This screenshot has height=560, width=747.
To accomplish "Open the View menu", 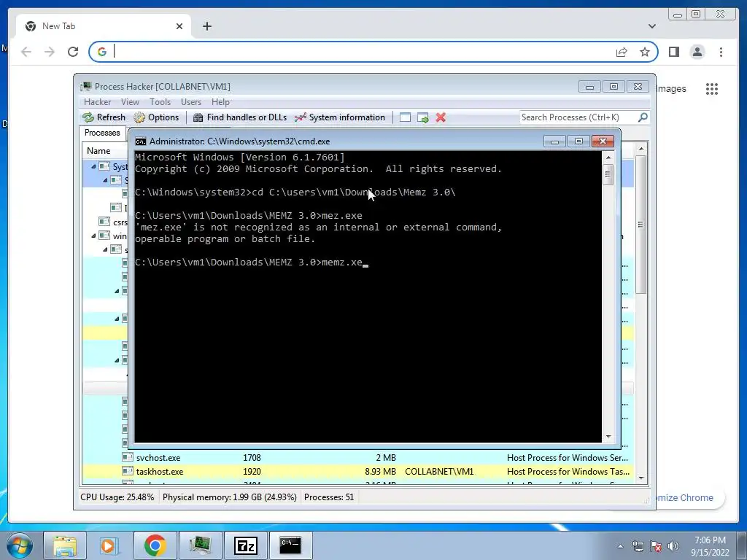I will point(130,102).
